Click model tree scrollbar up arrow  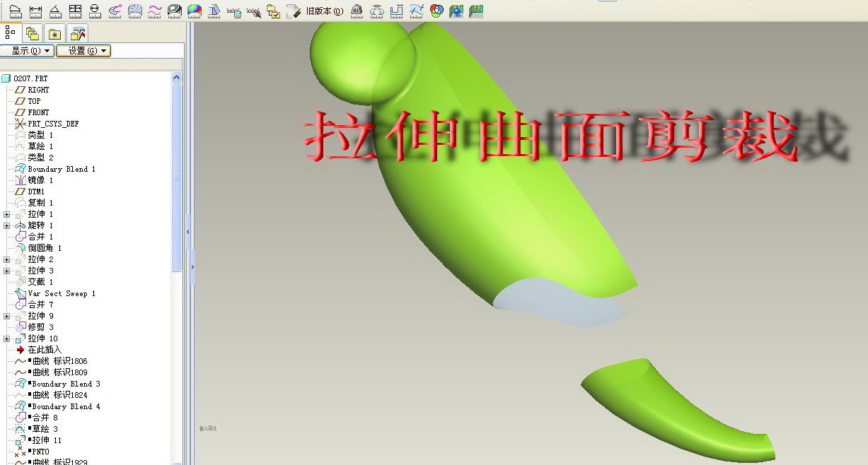pos(177,78)
